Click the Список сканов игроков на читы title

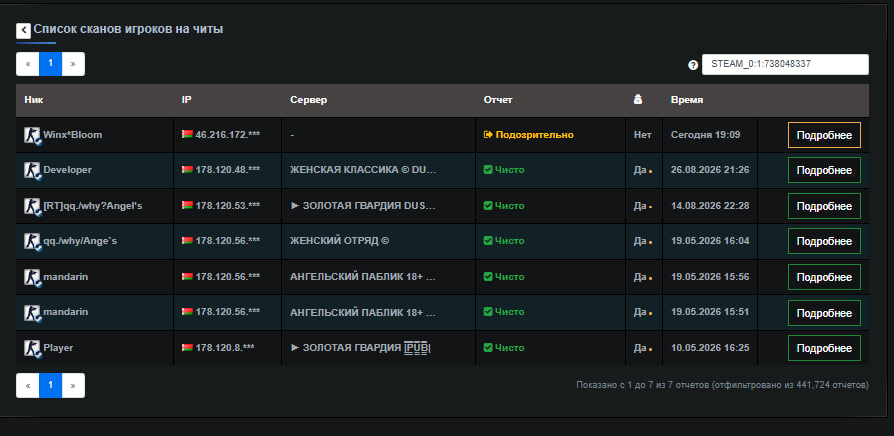pos(128,29)
